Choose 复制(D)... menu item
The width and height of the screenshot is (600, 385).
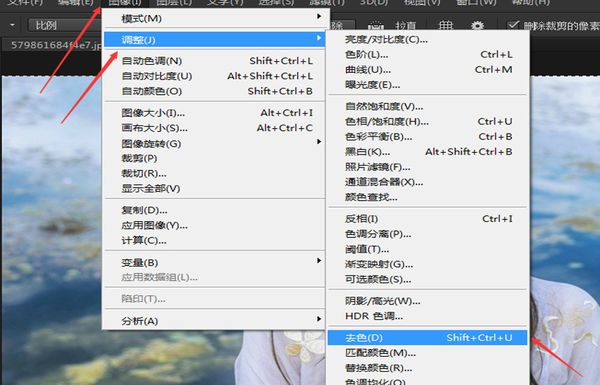(x=214, y=210)
